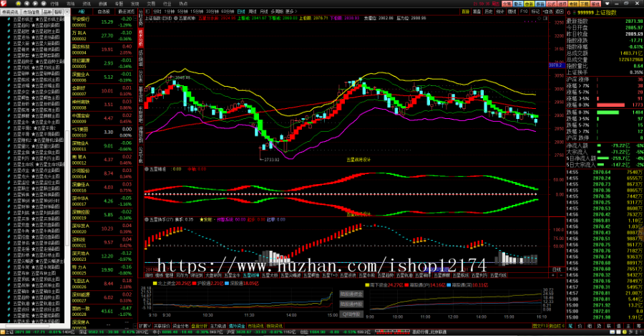The height and width of the screenshot is (336, 644).
Task: Click the yellow 专财 shortcut button
Action: pyautogui.click(x=573, y=4)
